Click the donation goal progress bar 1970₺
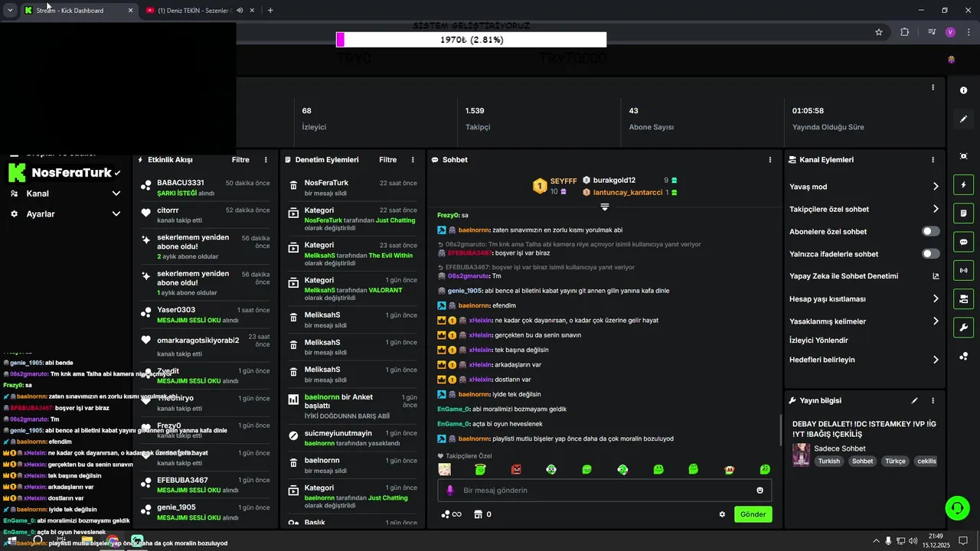980x551 pixels. (472, 40)
